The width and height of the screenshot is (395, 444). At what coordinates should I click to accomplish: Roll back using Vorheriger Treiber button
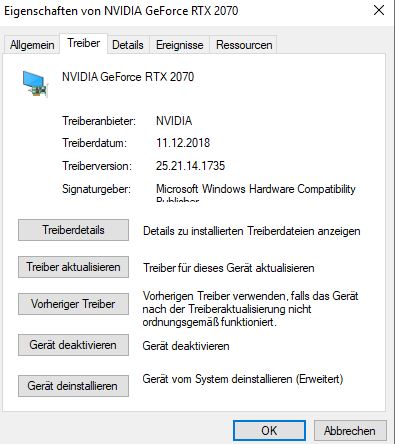73,304
